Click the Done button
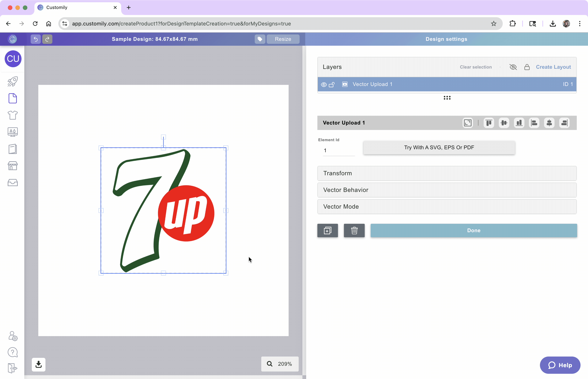This screenshot has width=588, height=379. [474, 231]
